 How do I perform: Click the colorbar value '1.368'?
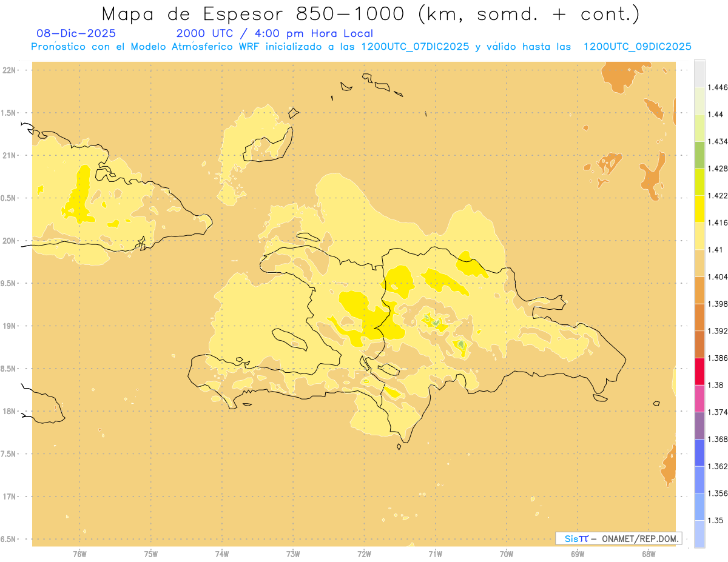[x=718, y=440]
